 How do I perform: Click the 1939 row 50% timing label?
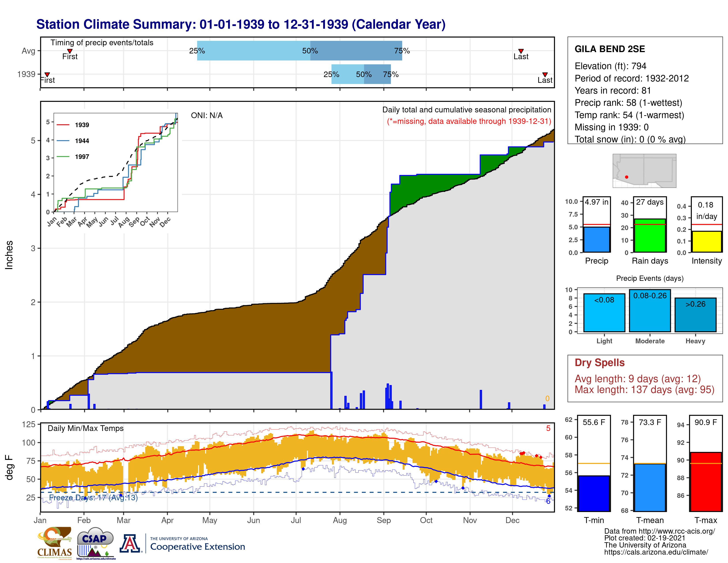click(364, 74)
